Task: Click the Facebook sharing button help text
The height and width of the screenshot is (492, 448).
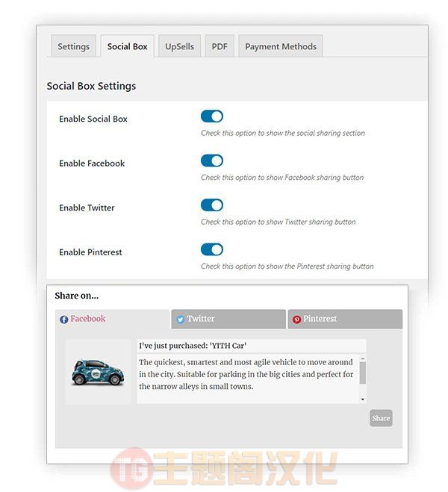Action: pos(282,178)
